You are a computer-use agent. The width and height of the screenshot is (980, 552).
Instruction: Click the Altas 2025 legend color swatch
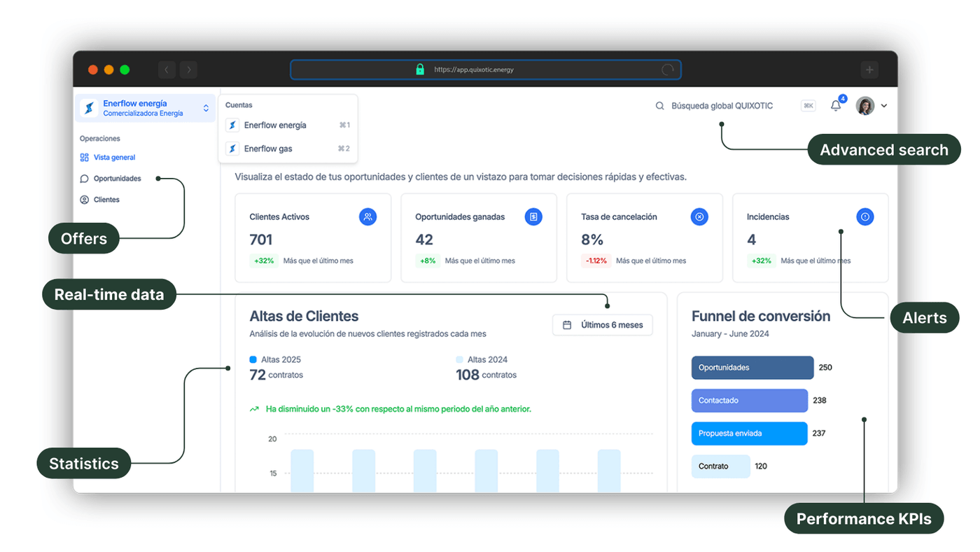253,359
